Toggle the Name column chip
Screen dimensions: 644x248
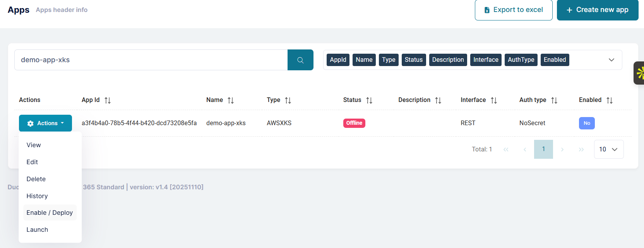click(x=364, y=60)
